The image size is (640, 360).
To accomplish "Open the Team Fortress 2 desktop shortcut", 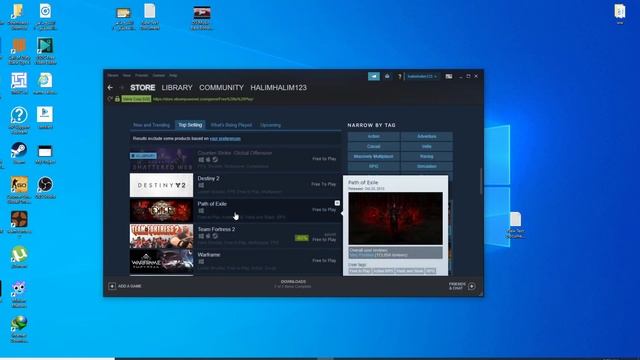I will (19, 223).
